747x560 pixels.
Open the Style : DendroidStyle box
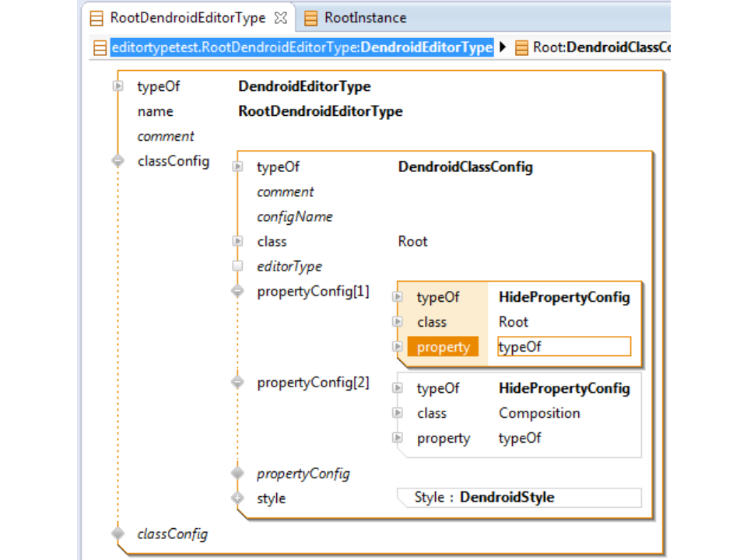click(519, 498)
